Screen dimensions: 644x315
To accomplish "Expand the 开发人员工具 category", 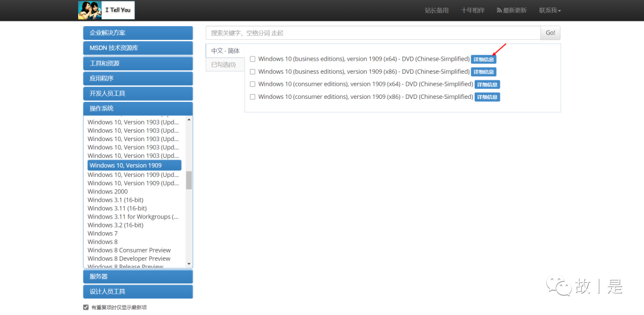I will click(x=138, y=93).
